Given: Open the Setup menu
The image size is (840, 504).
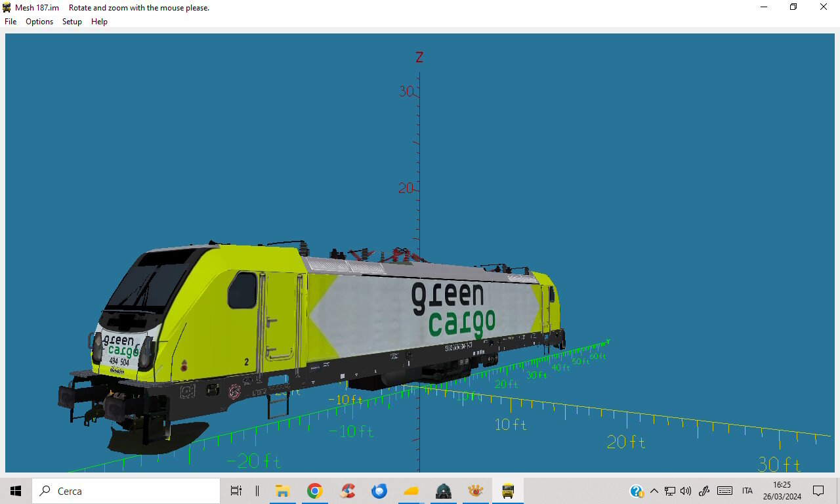Looking at the screenshot, I should point(72,22).
